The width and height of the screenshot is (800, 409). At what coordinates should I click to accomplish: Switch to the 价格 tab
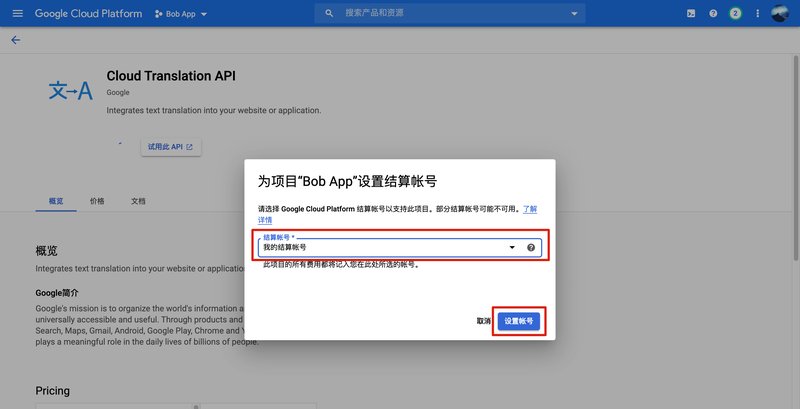pyautogui.click(x=97, y=201)
